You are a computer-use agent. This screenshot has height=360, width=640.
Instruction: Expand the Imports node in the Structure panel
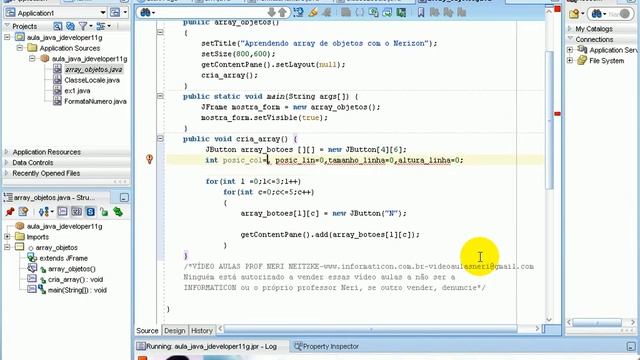click(x=7, y=237)
